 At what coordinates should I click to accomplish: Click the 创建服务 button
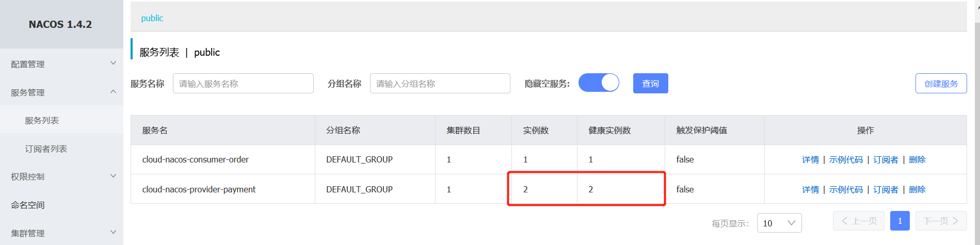coord(941,84)
